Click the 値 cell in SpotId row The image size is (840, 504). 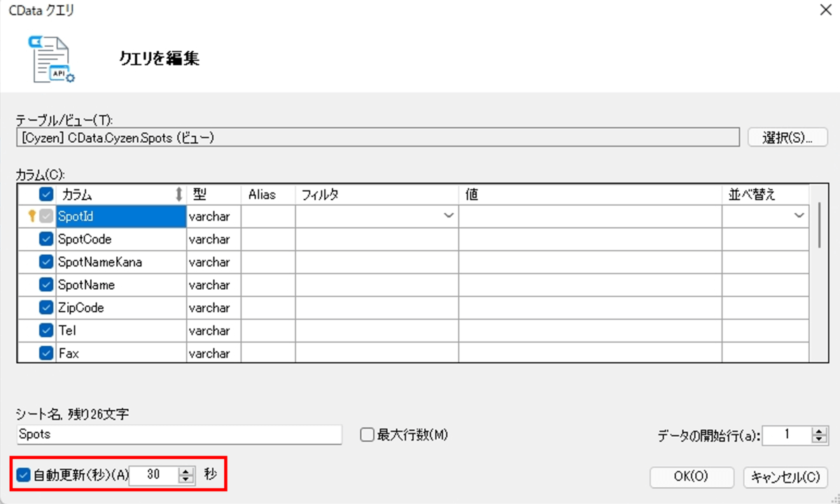(590, 216)
